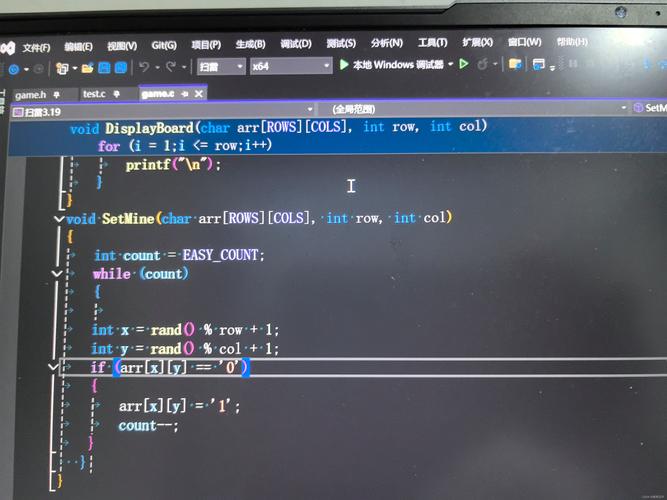Open the 工具(T) menu

click(433, 42)
